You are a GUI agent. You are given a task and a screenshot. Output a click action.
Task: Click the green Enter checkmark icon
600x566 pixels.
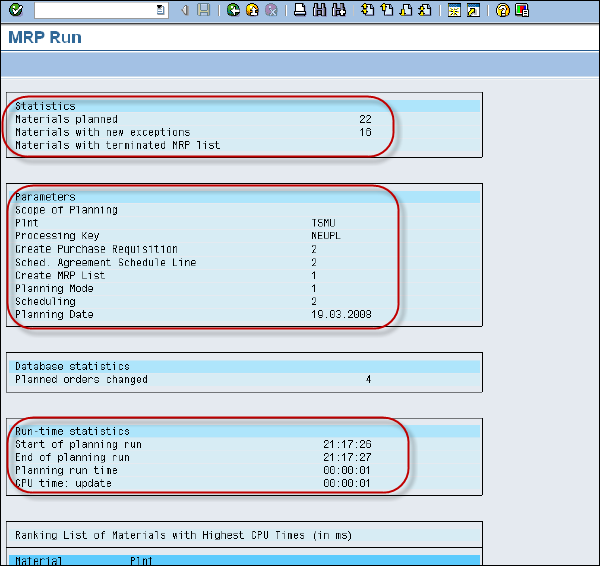16,10
